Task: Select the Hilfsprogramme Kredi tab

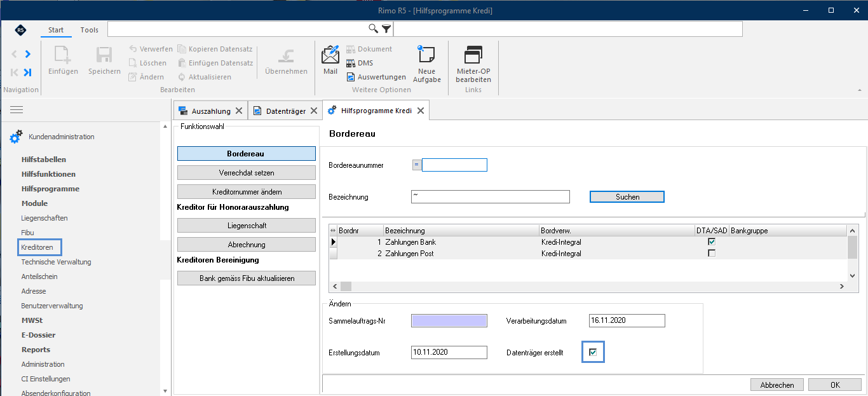Action: click(x=376, y=111)
